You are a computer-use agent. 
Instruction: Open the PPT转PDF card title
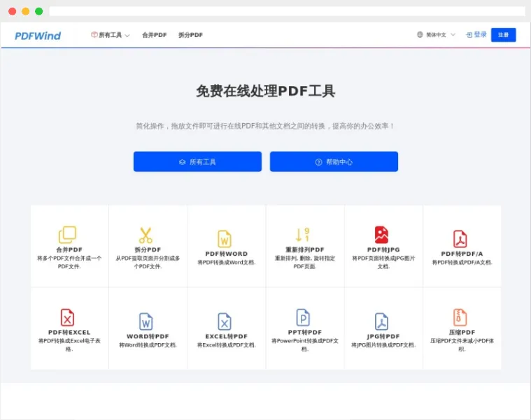(x=305, y=333)
